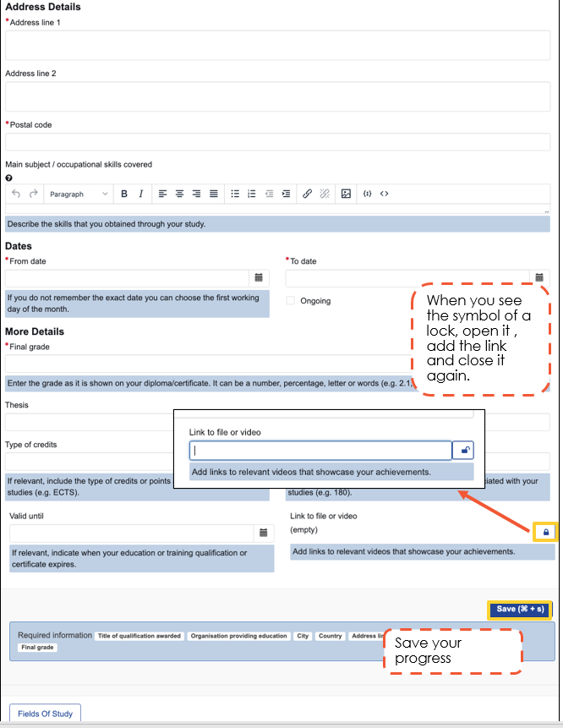The width and height of the screenshot is (563, 728).
Task: Click the Valid until date field
Action: click(132, 533)
